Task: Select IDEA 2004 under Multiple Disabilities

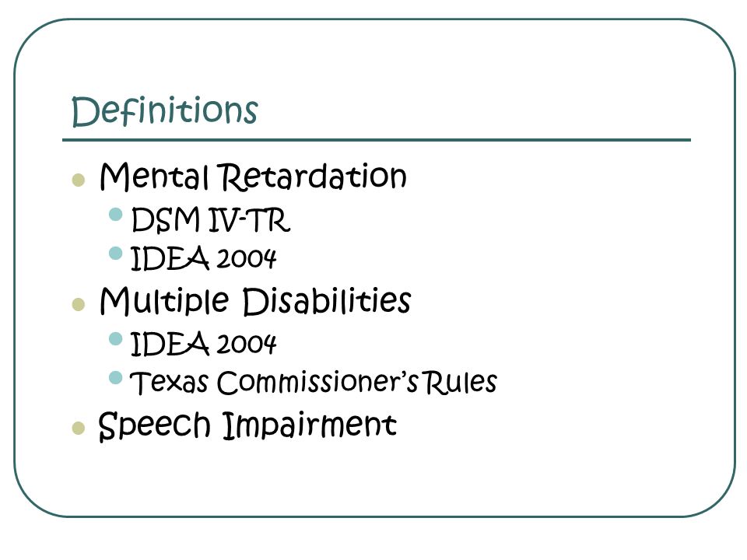Action: point(203,344)
